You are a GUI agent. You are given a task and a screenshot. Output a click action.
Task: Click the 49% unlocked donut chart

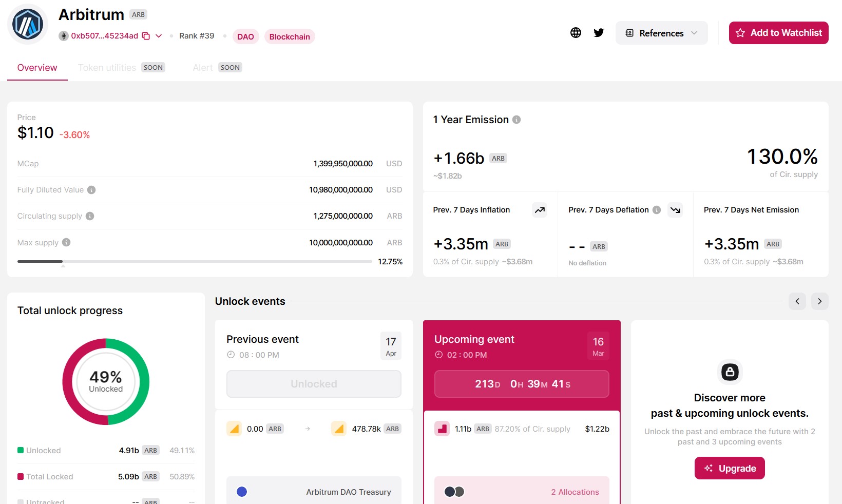106,382
